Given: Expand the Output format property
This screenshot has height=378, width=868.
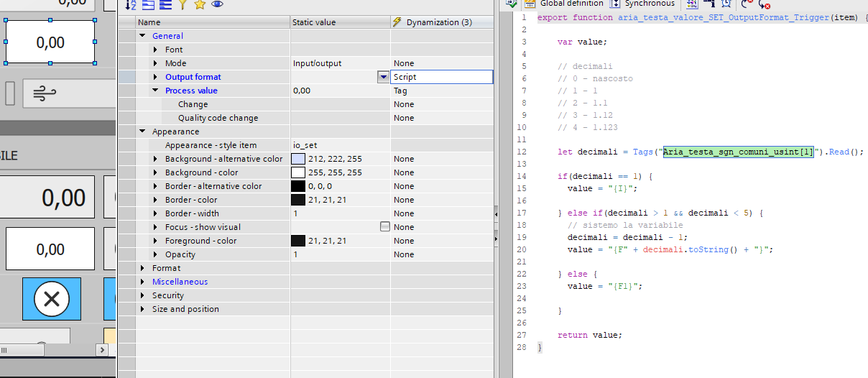Looking at the screenshot, I should (x=156, y=77).
